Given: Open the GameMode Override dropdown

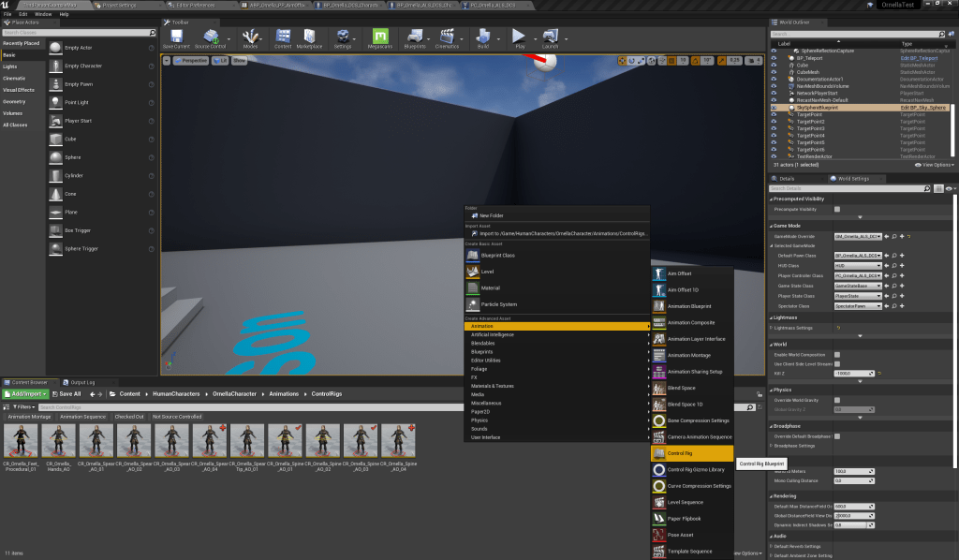Looking at the screenshot, I should tap(858, 237).
